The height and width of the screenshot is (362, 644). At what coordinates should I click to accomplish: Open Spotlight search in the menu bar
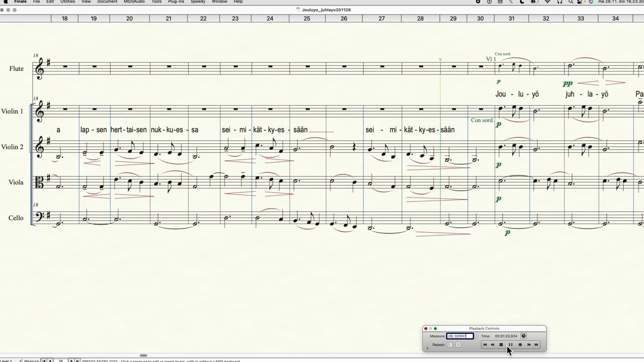pyautogui.click(x=571, y=2)
